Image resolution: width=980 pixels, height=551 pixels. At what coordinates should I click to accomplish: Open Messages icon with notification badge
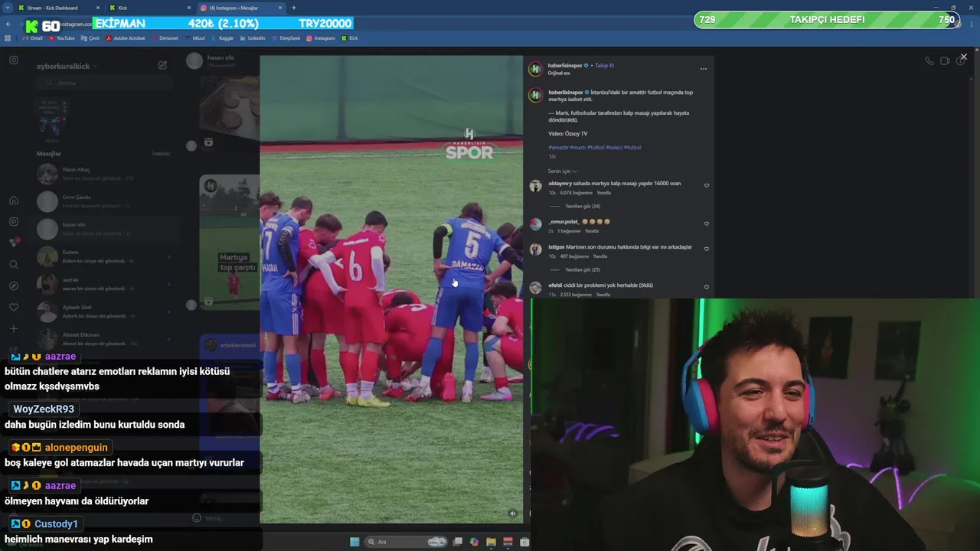pos(14,243)
